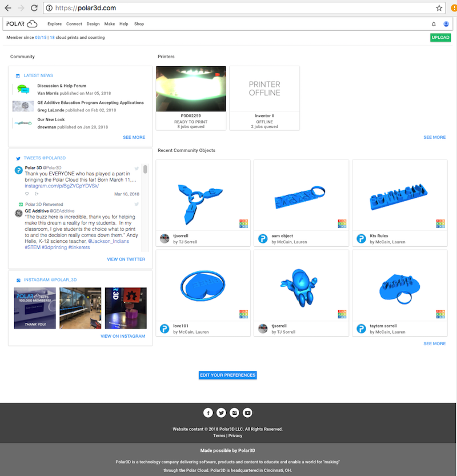Click SEE MORE under Latest News
The height and width of the screenshot is (476, 457).
point(134,137)
